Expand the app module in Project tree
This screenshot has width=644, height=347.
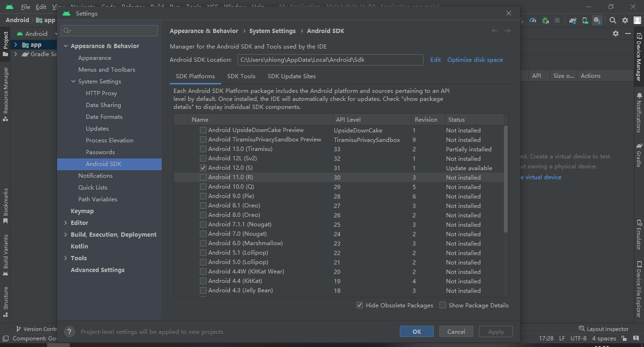pos(16,45)
